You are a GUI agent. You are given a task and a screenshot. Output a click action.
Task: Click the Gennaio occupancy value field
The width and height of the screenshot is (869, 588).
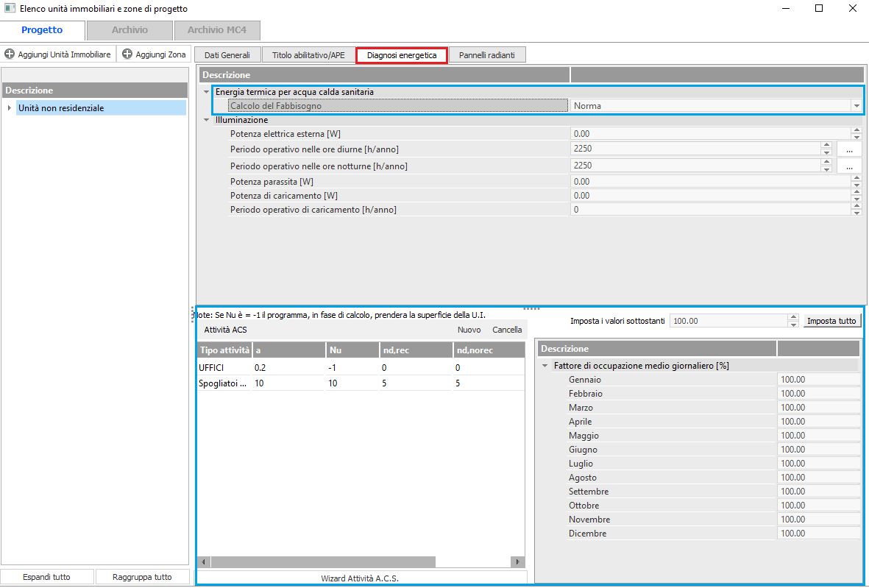pos(817,380)
